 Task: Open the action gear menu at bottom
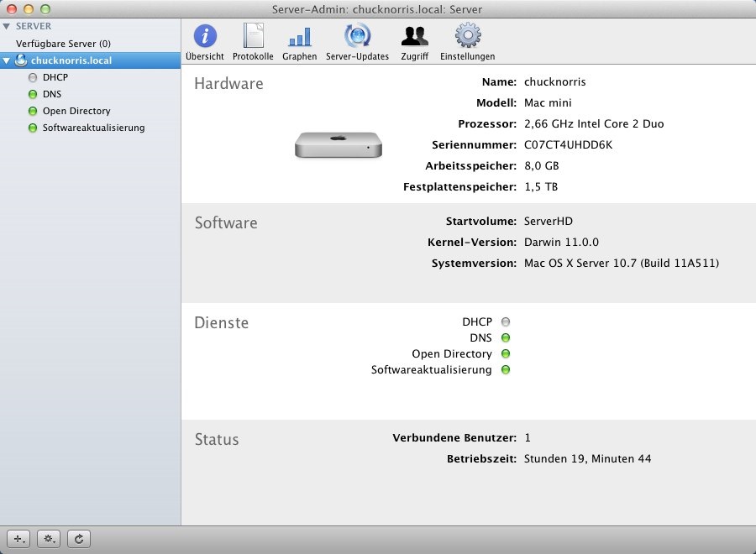pyautogui.click(x=49, y=539)
